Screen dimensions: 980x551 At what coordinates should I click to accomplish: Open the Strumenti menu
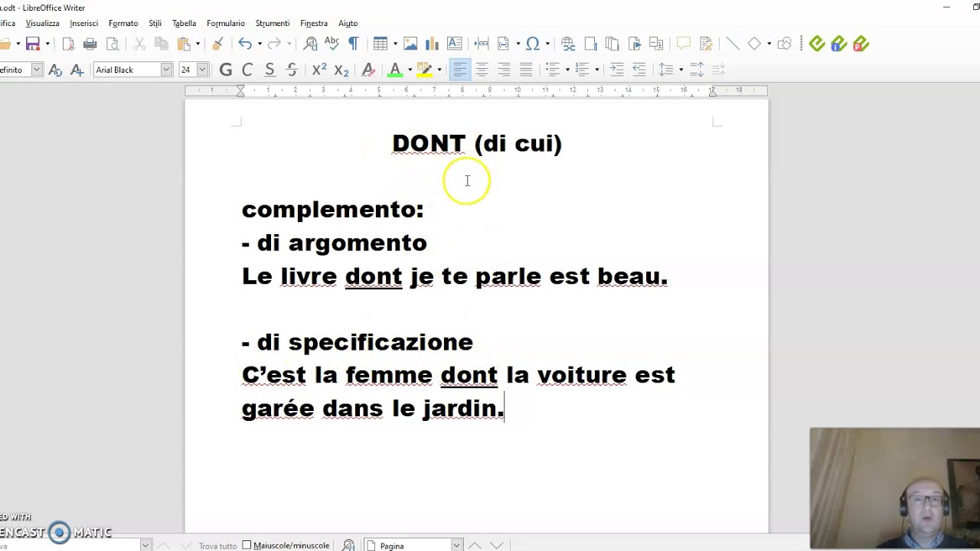click(273, 23)
